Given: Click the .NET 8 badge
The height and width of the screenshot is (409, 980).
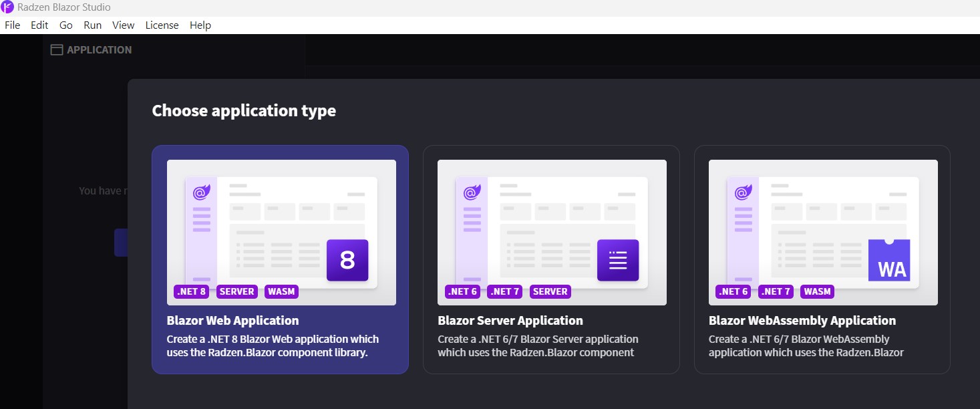Looking at the screenshot, I should point(192,291).
